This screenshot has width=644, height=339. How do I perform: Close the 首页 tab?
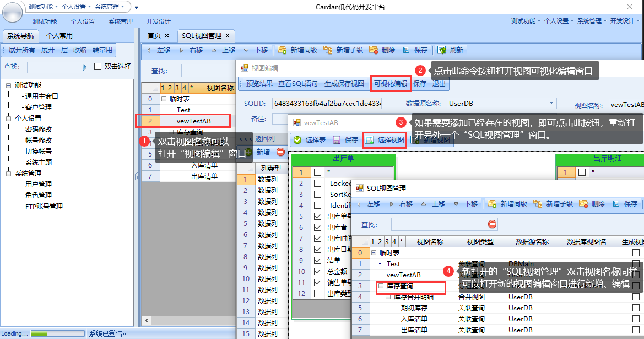tap(167, 36)
